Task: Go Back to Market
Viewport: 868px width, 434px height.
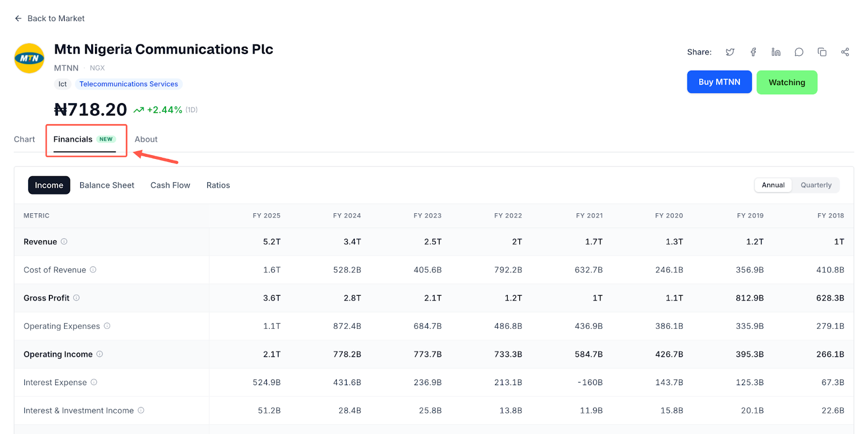Action: [49, 18]
